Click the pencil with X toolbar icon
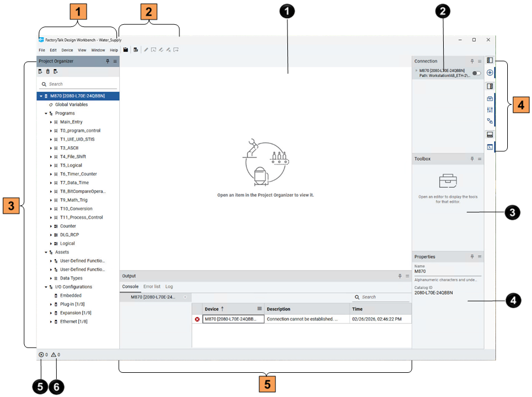The width and height of the screenshot is (532, 397). click(168, 50)
